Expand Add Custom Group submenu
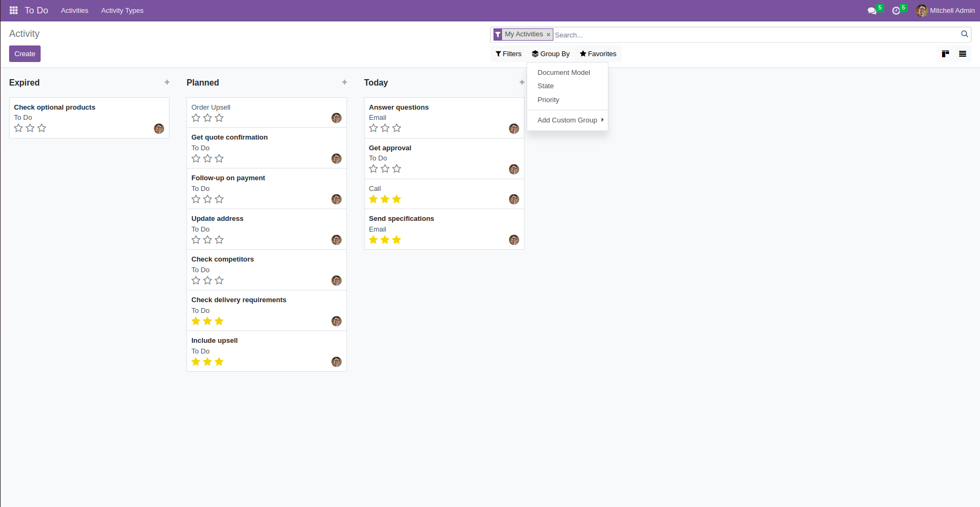The image size is (980, 507). [x=567, y=120]
